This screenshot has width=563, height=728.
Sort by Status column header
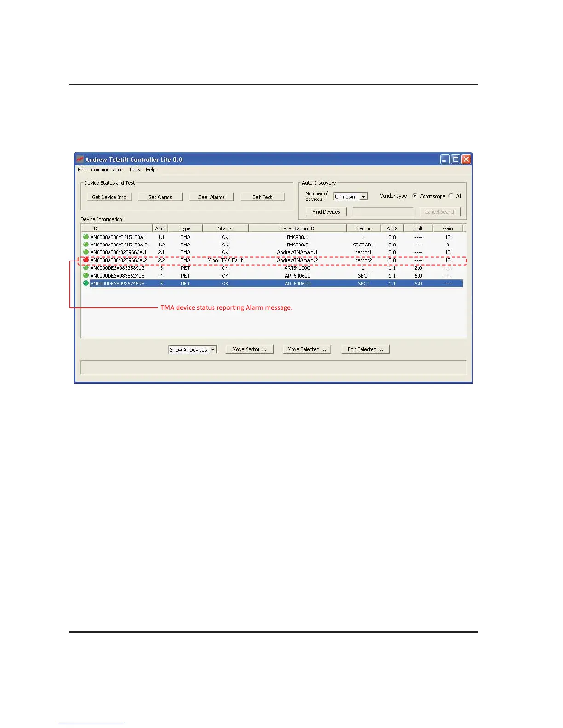tap(225, 228)
